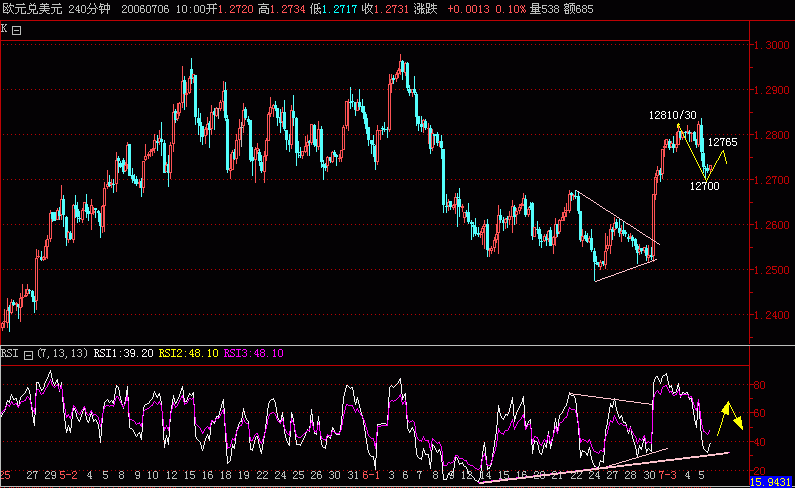Click the 欧元兑美元 symbol name
The width and height of the screenshot is (795, 488).
31,9
